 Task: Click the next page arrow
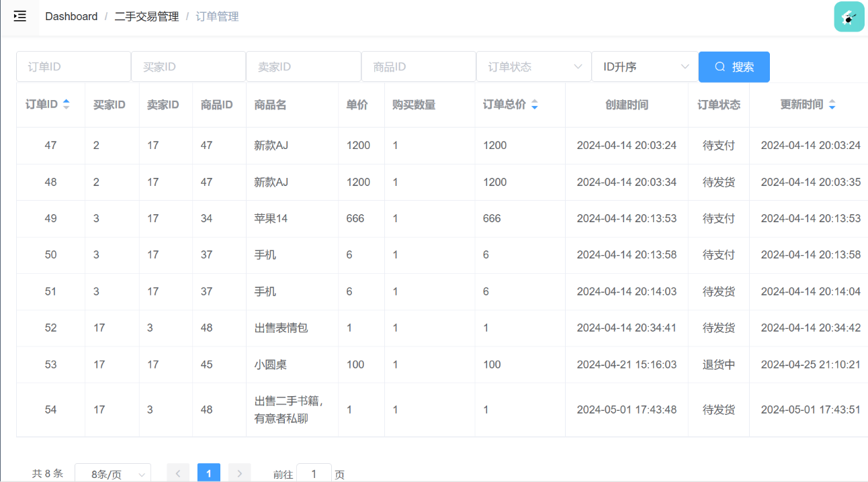coord(240,473)
